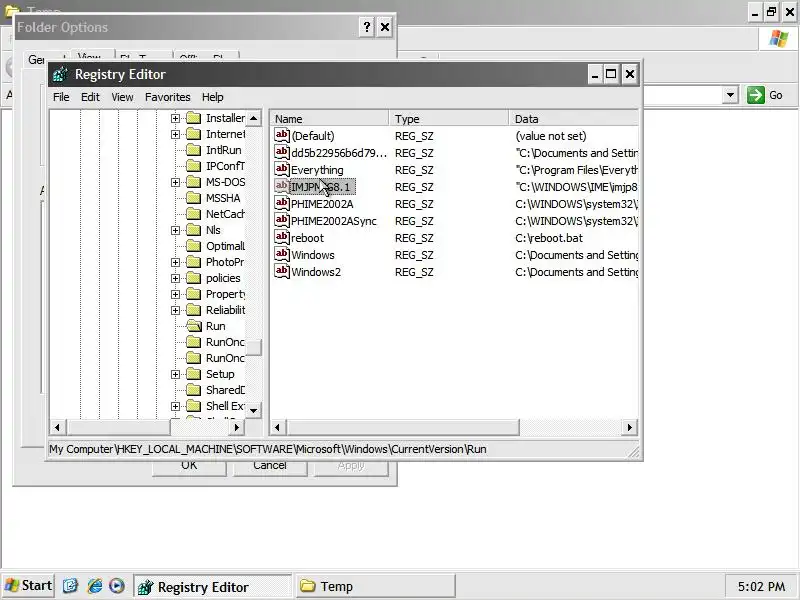Select the NetCach folder icon

(x=193, y=214)
